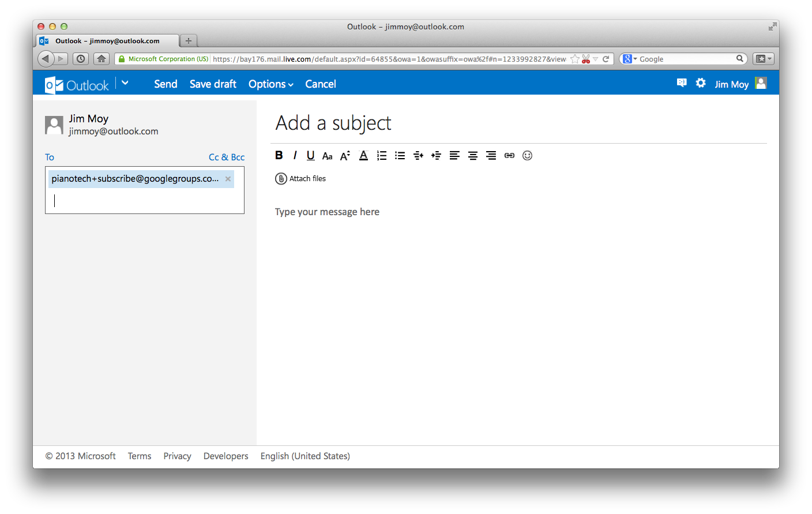The height and width of the screenshot is (514, 812).
Task: Cancel the message composition
Action: pos(321,84)
